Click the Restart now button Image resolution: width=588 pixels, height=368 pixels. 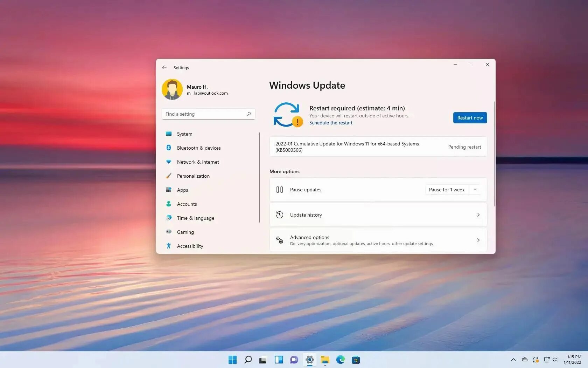point(470,118)
